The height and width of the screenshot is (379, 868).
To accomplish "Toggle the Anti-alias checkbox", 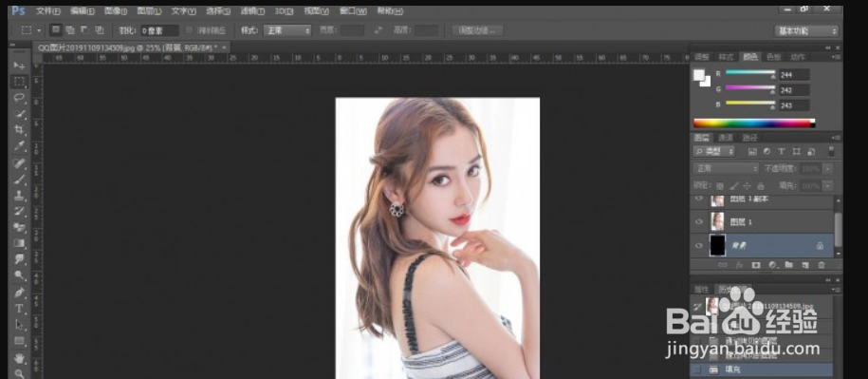I will [190, 30].
